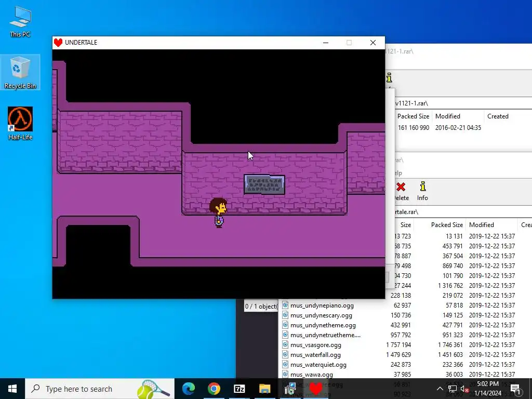Click the tennis racket search highlight icon
532x399 pixels.
153,389
